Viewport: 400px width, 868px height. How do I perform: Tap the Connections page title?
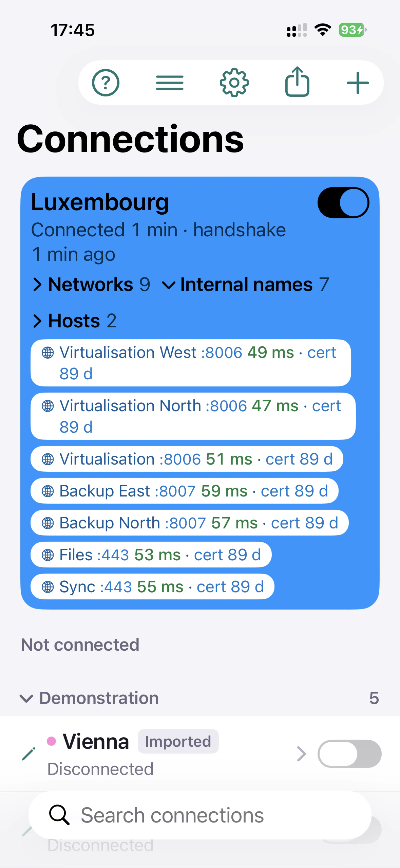pos(130,139)
